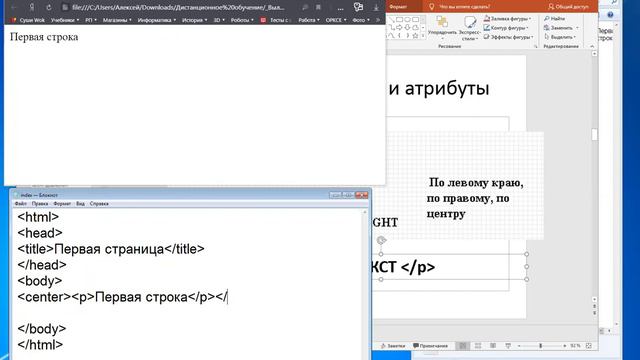This screenshot has height=360, width=640.
Task: Click Заменить in the editing group
Action: point(561,28)
